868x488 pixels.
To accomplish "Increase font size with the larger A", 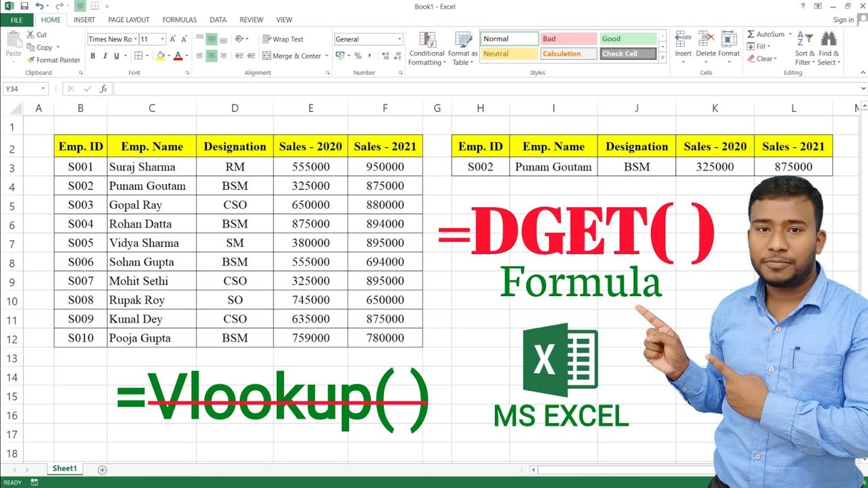I will (174, 39).
